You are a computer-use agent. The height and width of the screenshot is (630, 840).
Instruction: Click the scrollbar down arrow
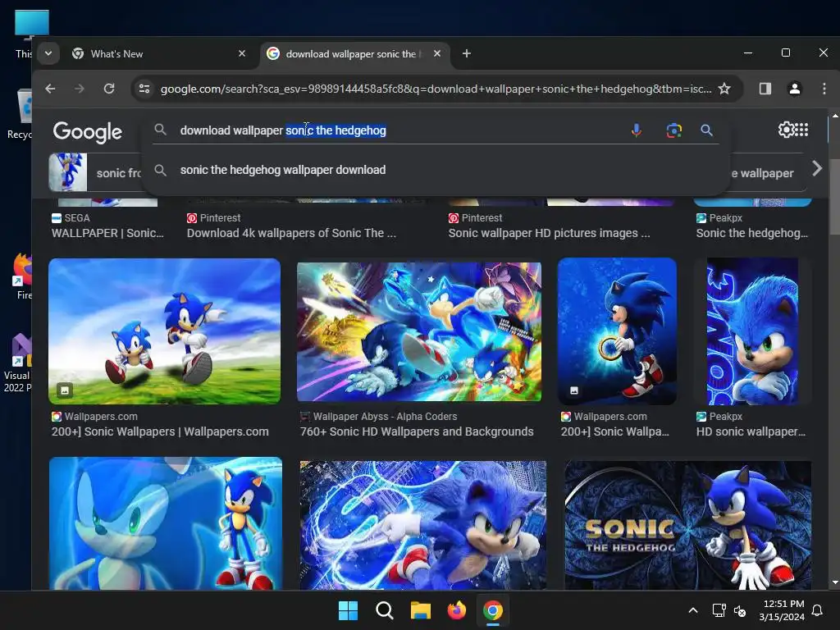(834, 582)
